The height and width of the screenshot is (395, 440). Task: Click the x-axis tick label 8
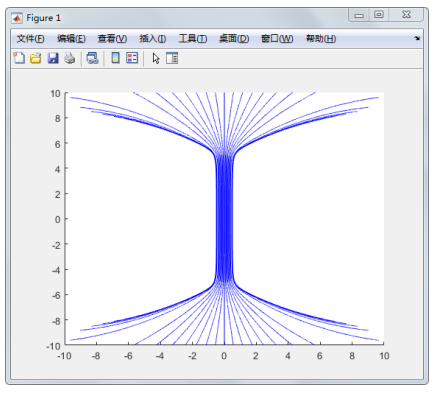pyautogui.click(x=352, y=356)
